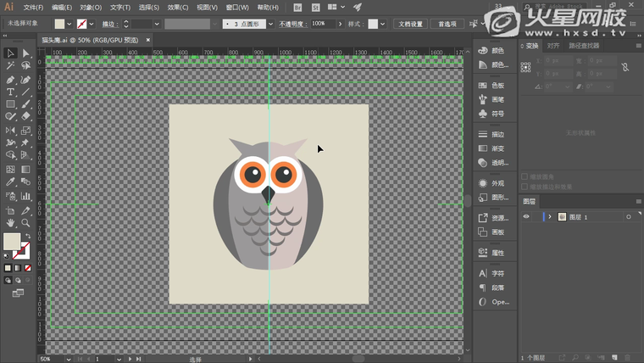This screenshot has width=644, height=363.
Task: Click the 首选项 button
Action: tap(447, 24)
